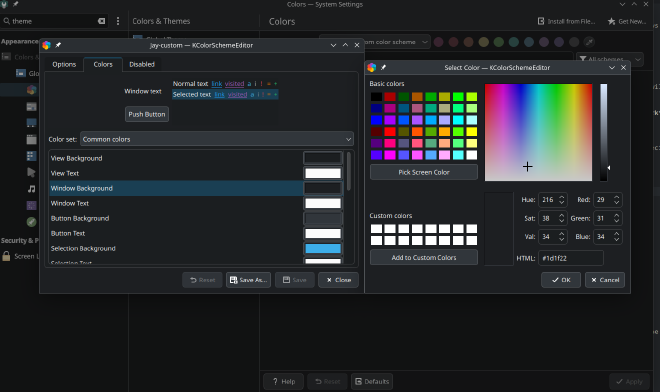Switch to the Options tab

pos(64,64)
